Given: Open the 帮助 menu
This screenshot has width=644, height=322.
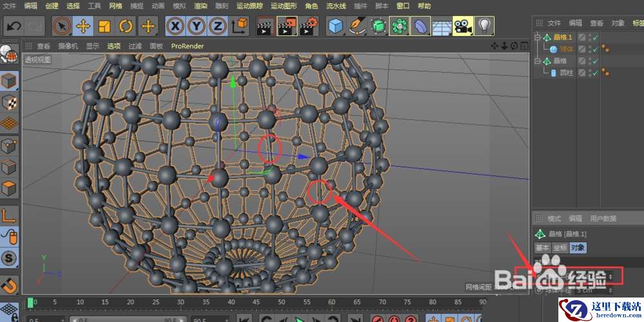Looking at the screenshot, I should point(424,6).
